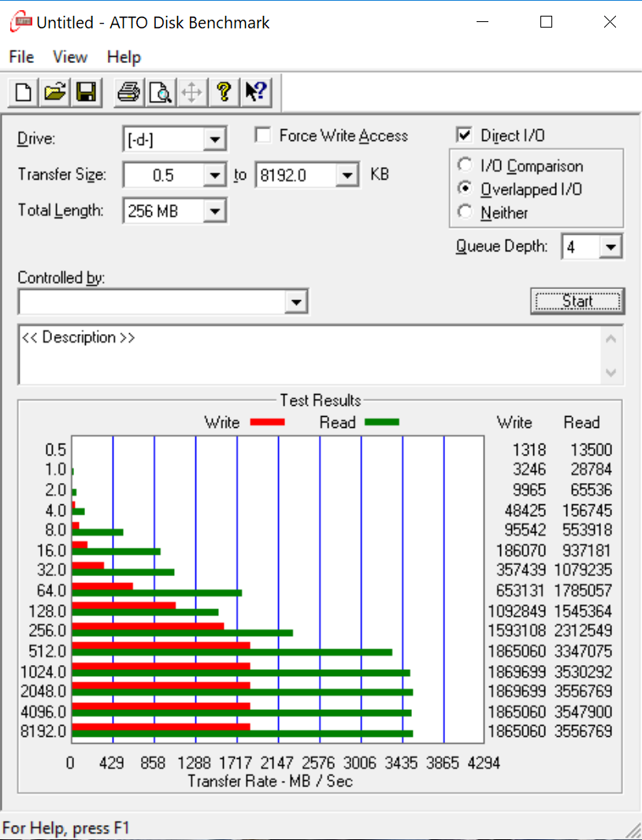This screenshot has height=840, width=642.
Task: Click the KB unit label
Action: pos(380,174)
